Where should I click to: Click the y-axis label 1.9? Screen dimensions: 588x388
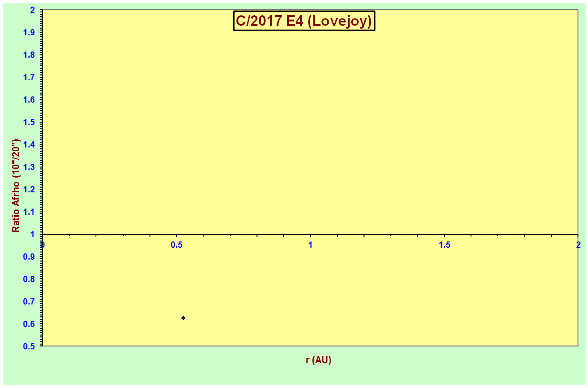[x=29, y=32]
